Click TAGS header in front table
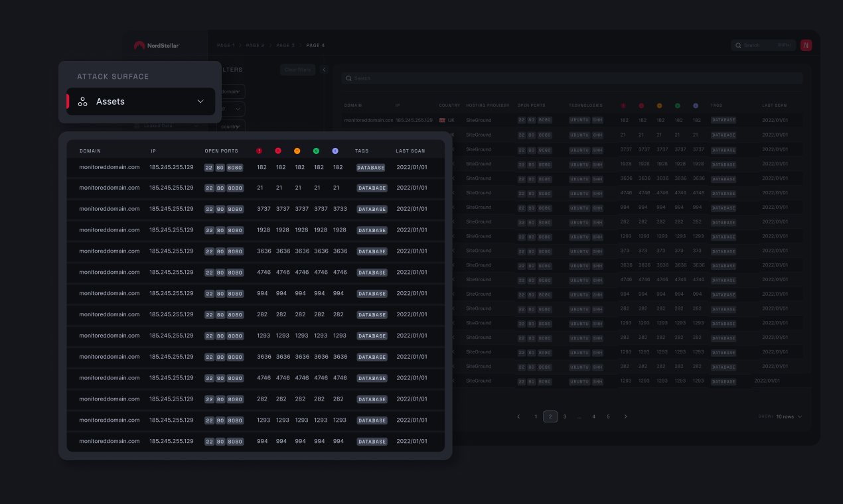Image resolution: width=843 pixels, height=504 pixels. 362,151
